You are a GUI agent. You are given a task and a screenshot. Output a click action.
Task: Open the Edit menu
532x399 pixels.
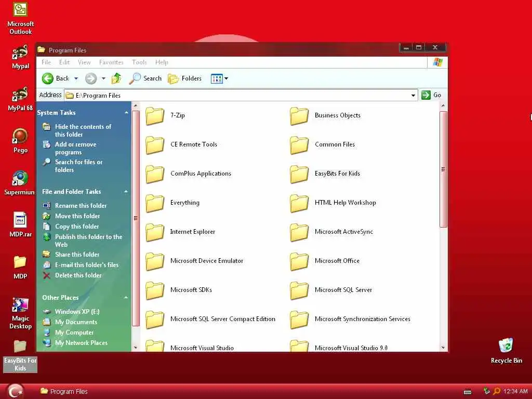pyautogui.click(x=64, y=62)
